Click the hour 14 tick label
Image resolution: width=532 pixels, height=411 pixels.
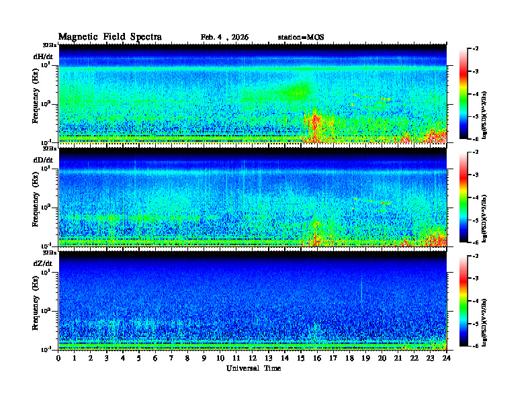(x=285, y=359)
